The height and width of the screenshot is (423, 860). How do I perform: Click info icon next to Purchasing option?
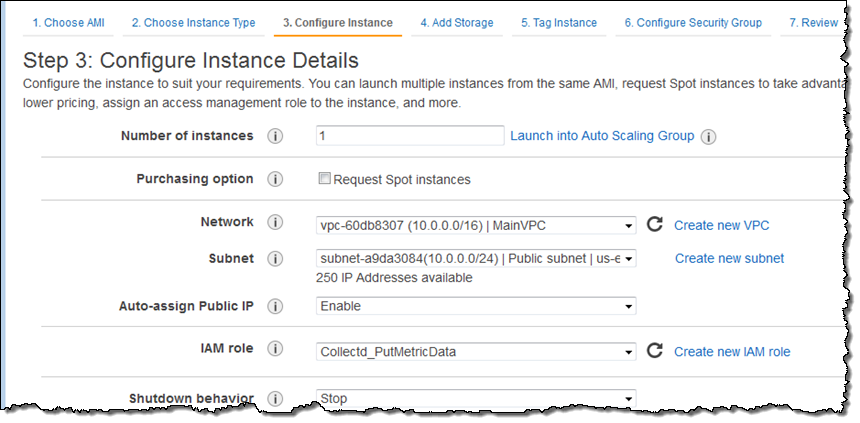click(275, 179)
